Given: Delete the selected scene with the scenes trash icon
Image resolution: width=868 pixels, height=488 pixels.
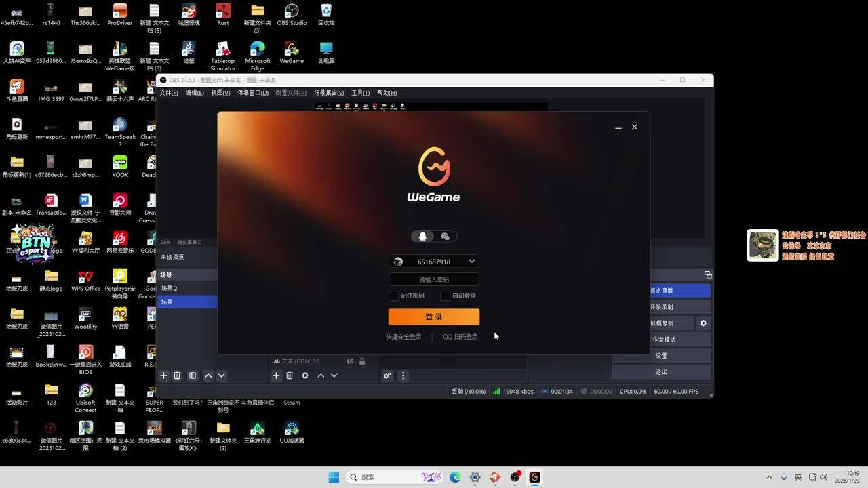Looking at the screenshot, I should (x=177, y=375).
